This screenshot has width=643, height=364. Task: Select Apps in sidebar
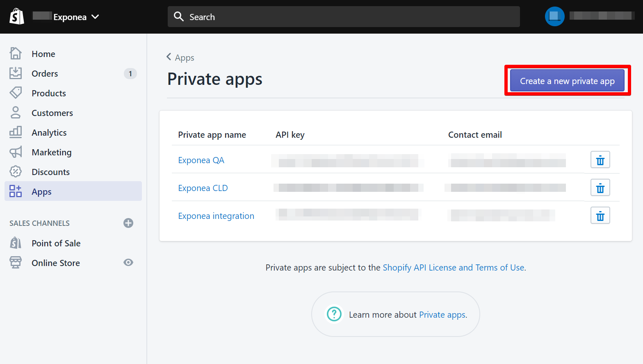[73, 191]
